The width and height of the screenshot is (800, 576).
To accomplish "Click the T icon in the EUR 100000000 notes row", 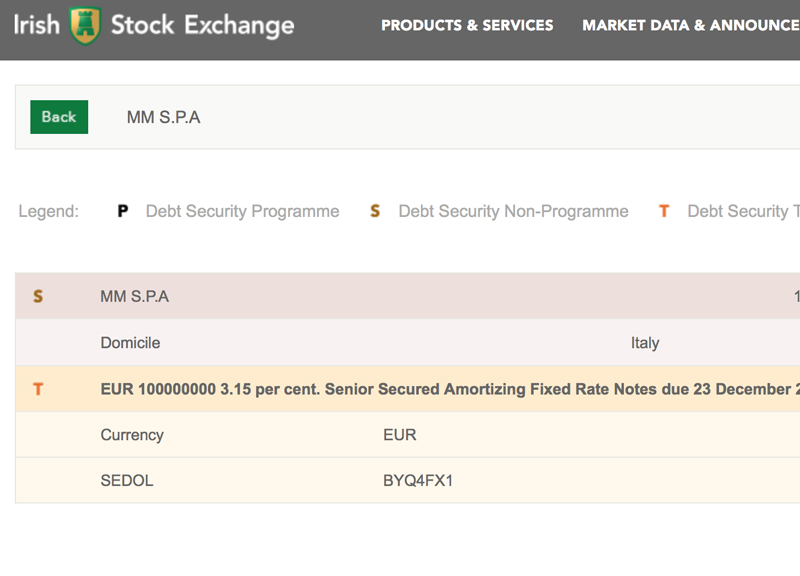I will pos(38,389).
